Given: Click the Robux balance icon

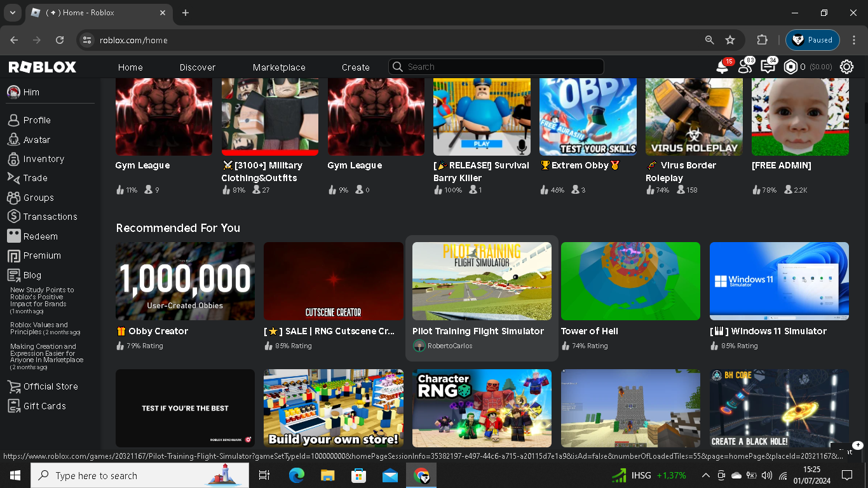Looking at the screenshot, I should (790, 67).
